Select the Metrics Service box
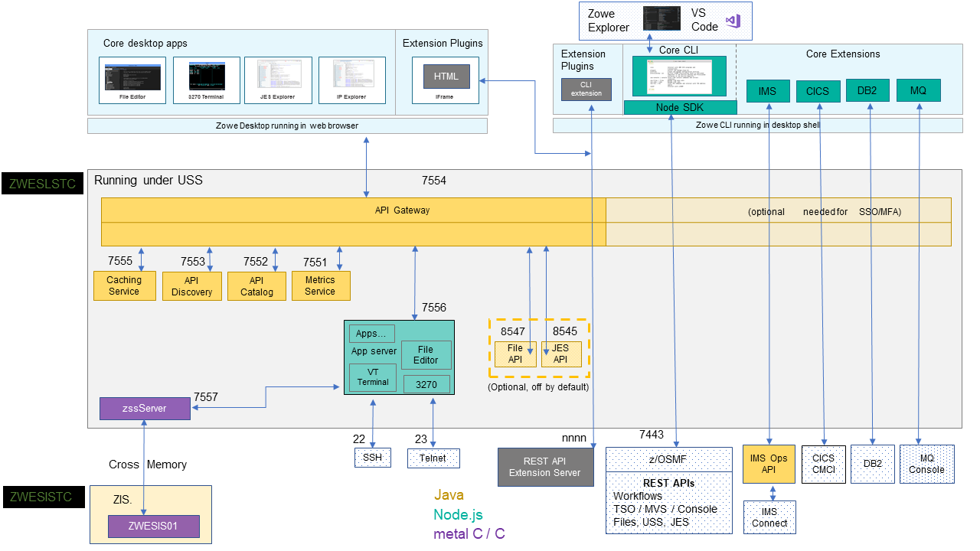 click(320, 285)
